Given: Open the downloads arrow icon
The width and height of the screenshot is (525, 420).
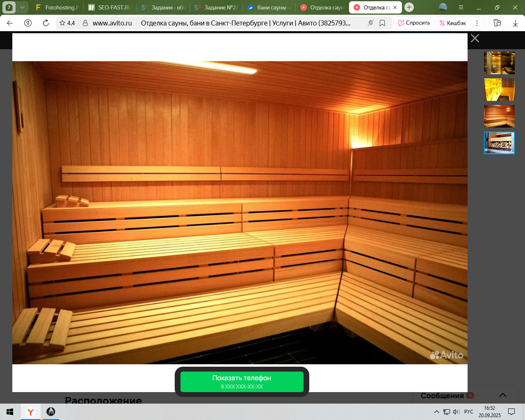Looking at the screenshot, I should (515, 23).
